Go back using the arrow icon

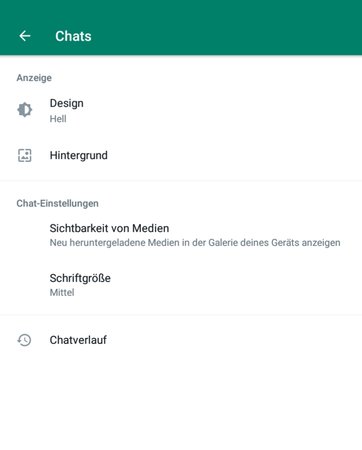pyautogui.click(x=25, y=36)
